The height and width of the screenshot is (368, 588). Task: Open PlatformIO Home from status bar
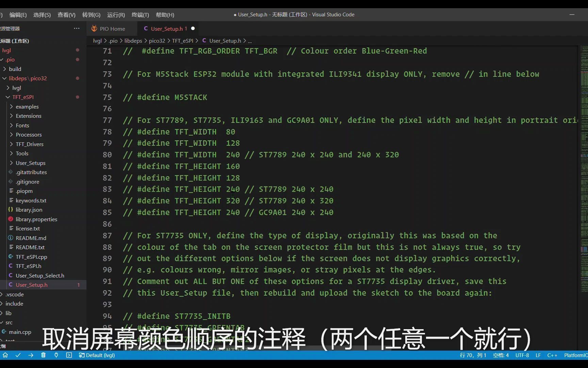[5, 355]
